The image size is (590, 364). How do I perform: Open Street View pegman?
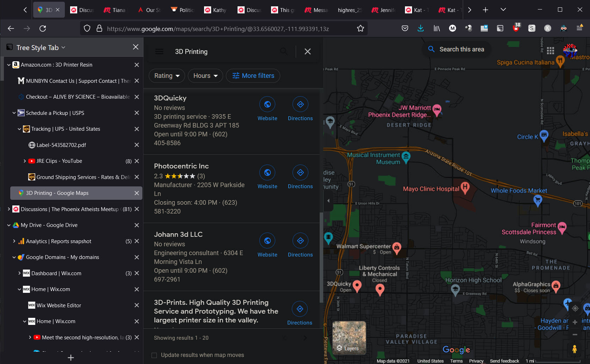(x=575, y=349)
